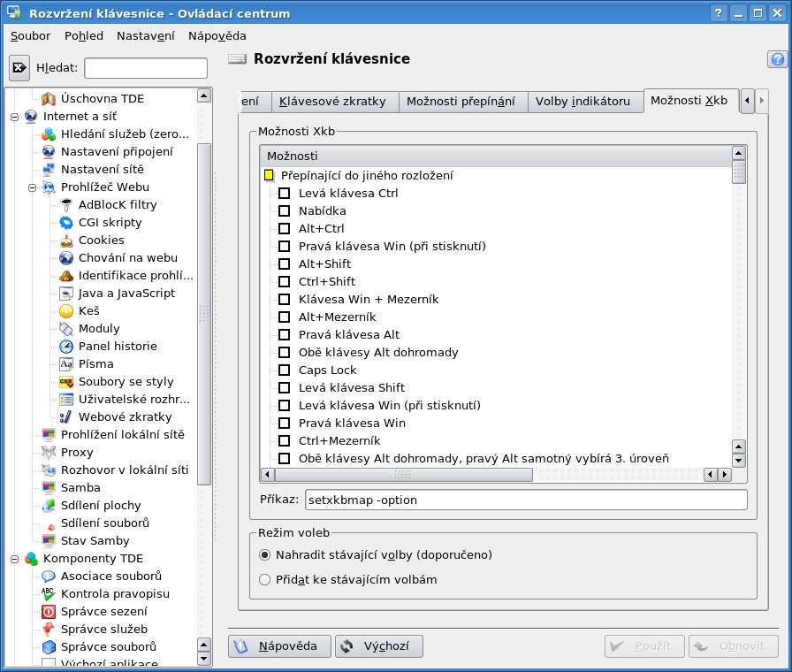Screen dimensions: 792x672
Task: Enable the Alt+Shift option
Action: tap(285, 263)
